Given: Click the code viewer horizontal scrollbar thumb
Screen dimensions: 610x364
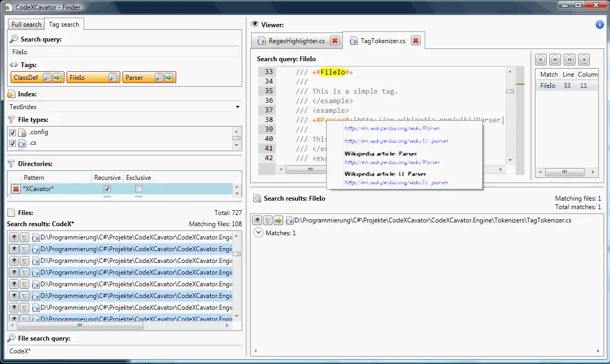Looking at the screenshot, I should coord(310,169).
